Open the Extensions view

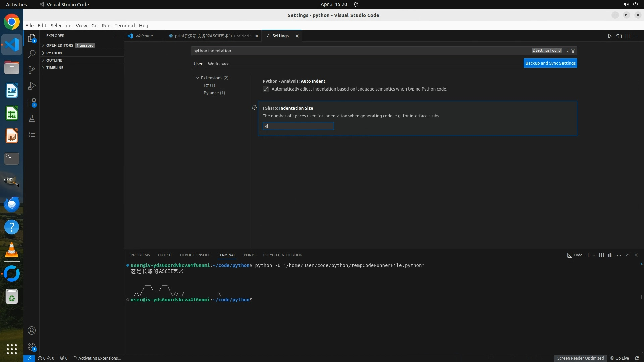32,102
